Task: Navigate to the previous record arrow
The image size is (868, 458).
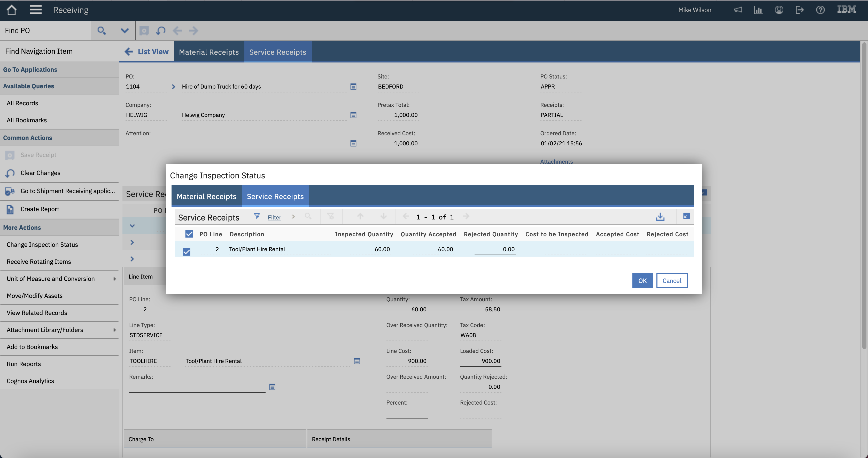Action: 177,31
